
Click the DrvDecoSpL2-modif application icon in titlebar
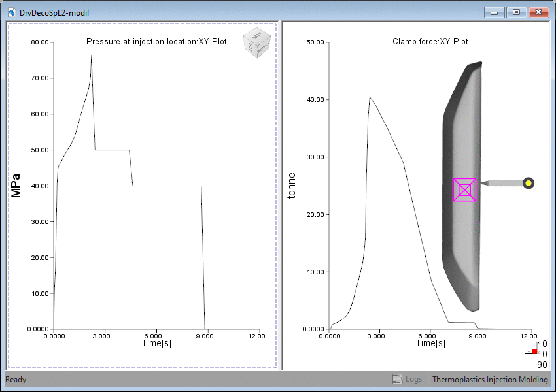(11, 12)
